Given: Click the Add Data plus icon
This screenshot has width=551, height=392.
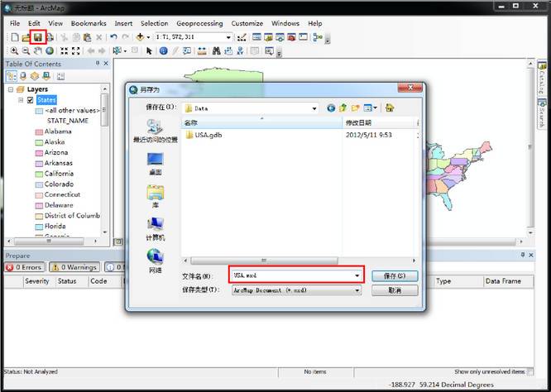Looking at the screenshot, I should click(x=140, y=37).
